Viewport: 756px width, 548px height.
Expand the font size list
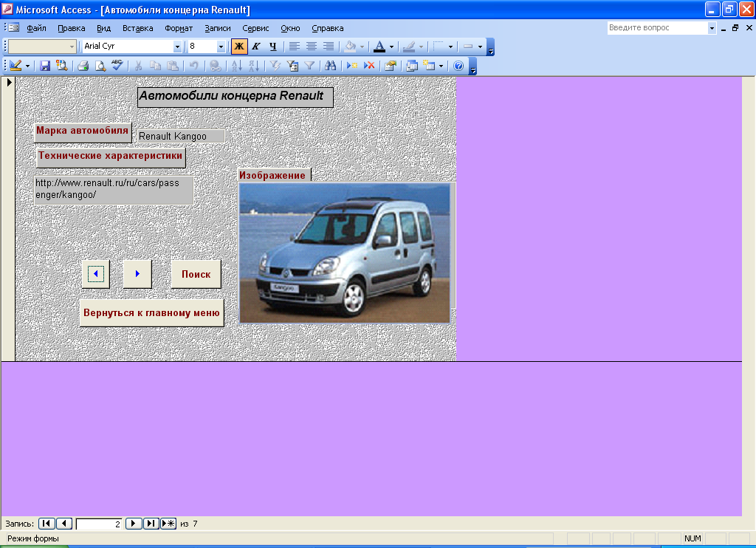pos(221,47)
